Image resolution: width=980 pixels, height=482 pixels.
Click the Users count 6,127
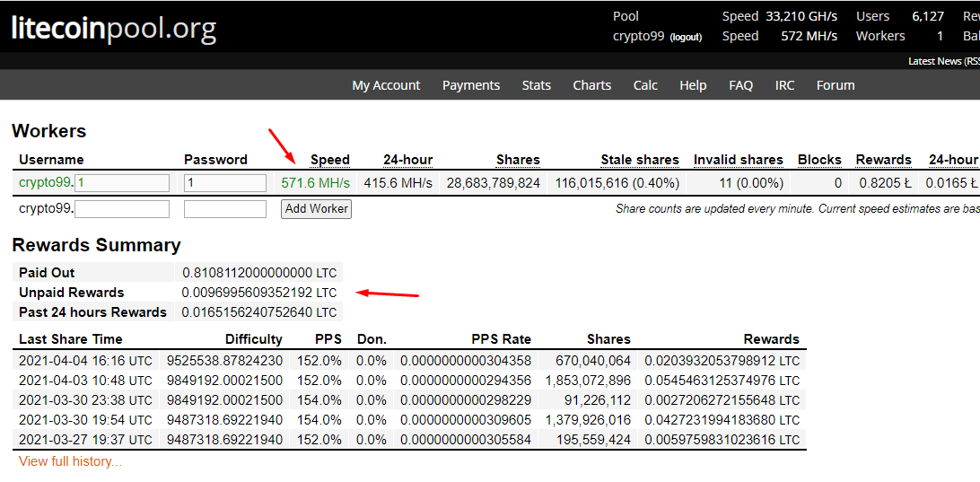(928, 16)
